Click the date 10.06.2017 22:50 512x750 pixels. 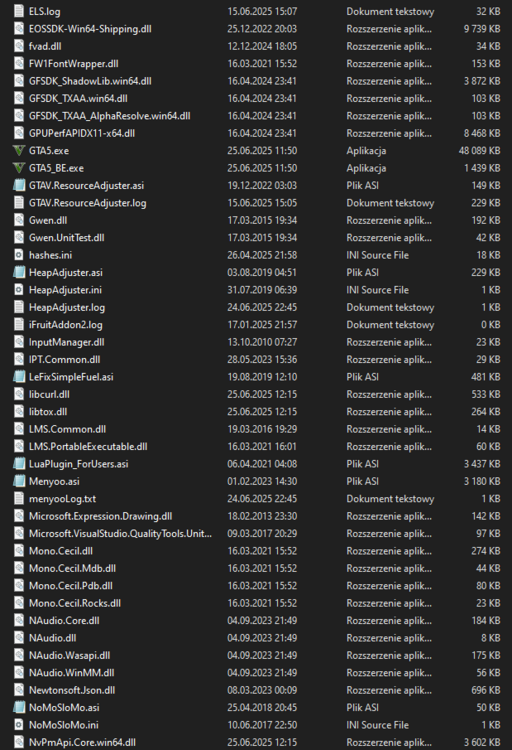click(262, 725)
